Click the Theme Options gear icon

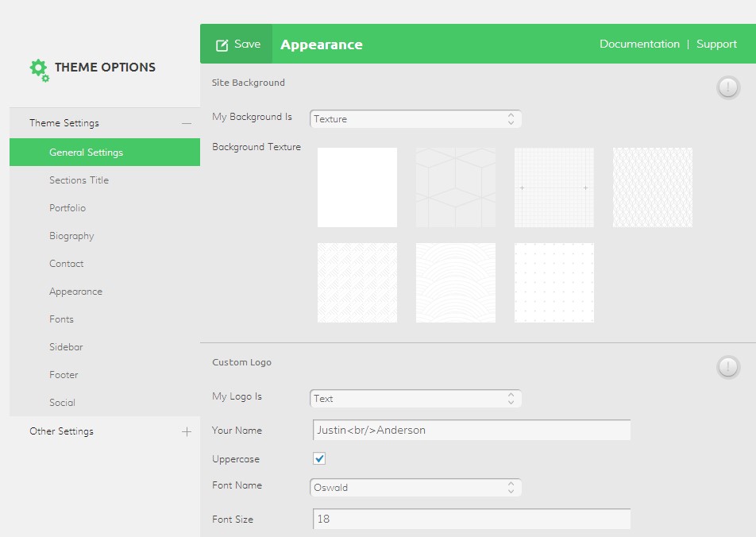coord(39,70)
